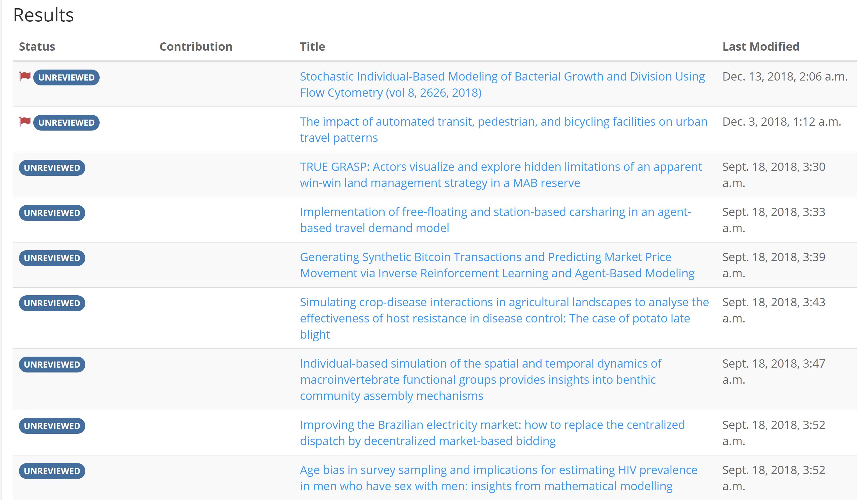Image resolution: width=868 pixels, height=500 pixels.
Task: Open Individual-based simulation of macroinvertebrate link
Action: point(481,380)
